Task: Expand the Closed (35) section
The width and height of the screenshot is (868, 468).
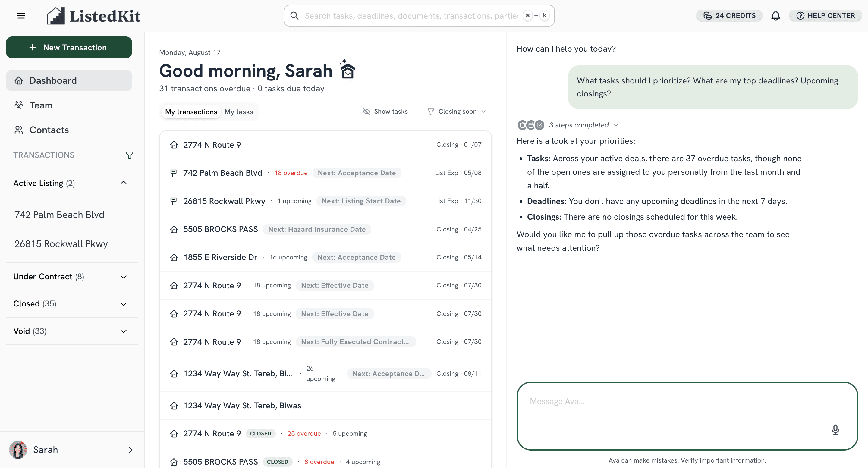Action: [123, 304]
